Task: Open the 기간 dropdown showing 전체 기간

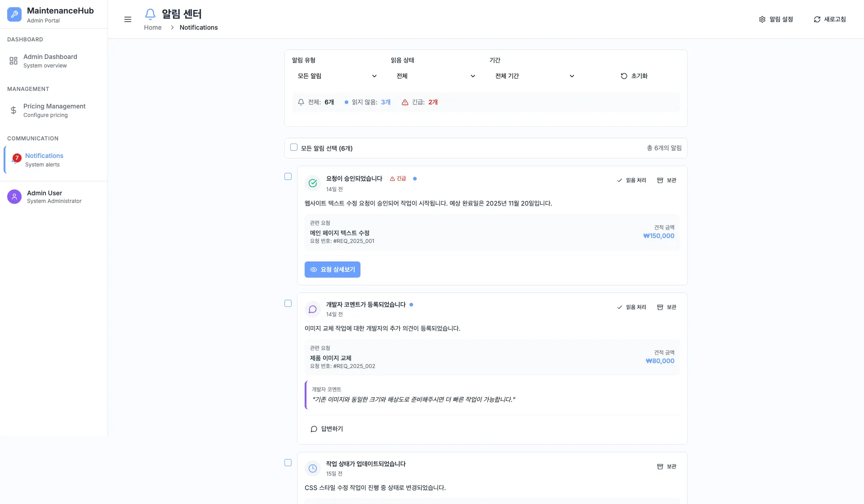Action: (x=534, y=76)
